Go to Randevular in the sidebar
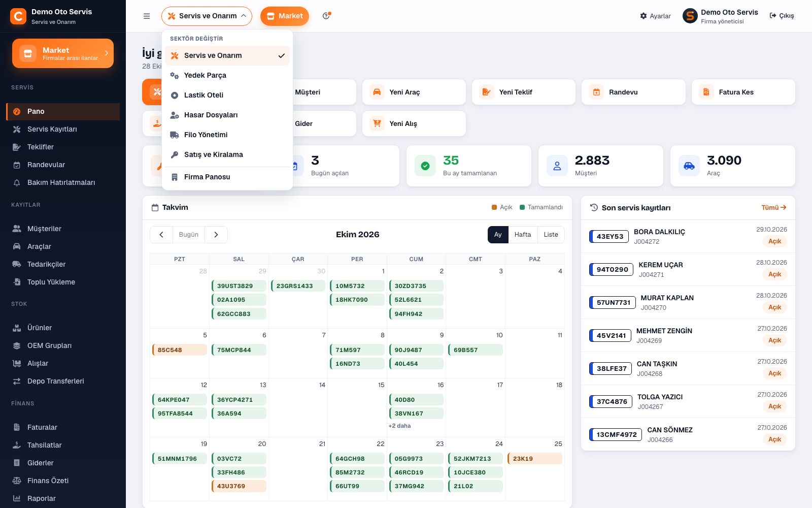Viewport: 812px width, 508px height. pyautogui.click(x=63, y=165)
